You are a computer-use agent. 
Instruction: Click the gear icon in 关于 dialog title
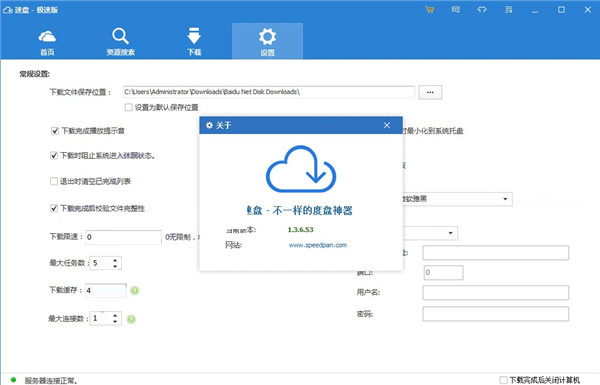click(209, 125)
